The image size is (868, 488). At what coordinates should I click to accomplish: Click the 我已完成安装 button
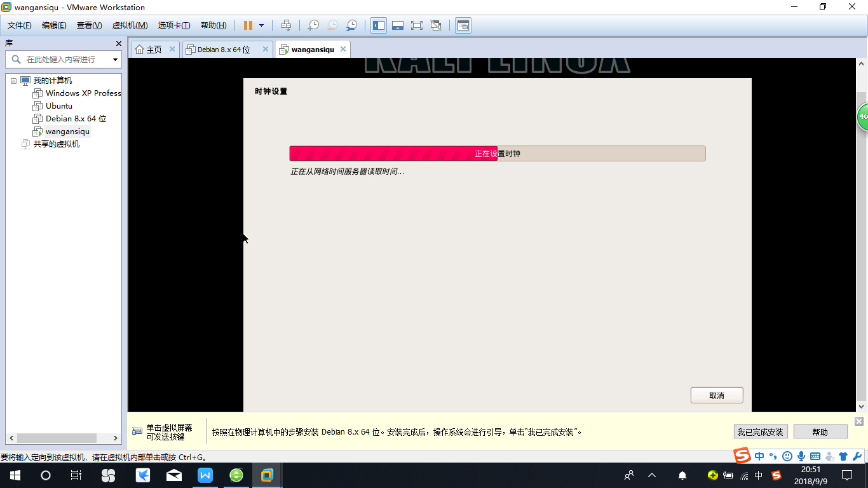click(x=761, y=432)
